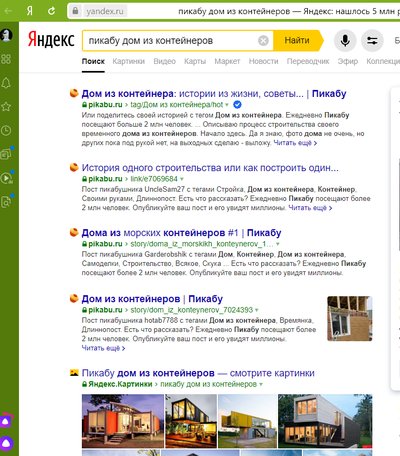
Task: Select the Поиск tab
Action: [93, 61]
